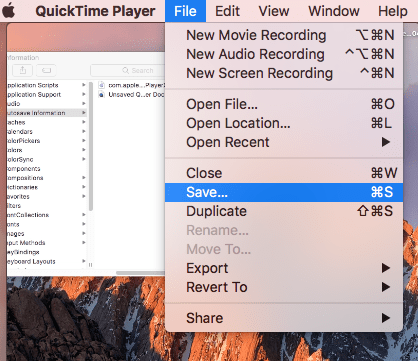Open the Window menu

point(334,11)
